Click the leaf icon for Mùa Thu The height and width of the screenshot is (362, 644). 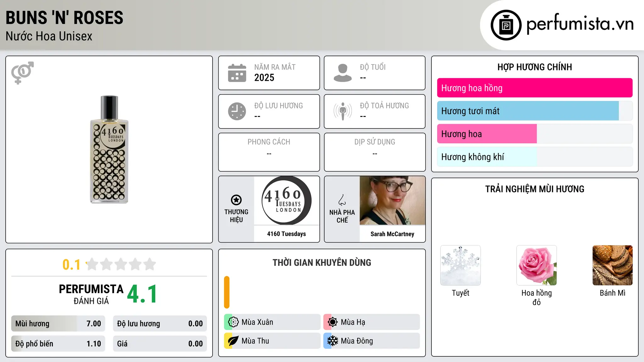point(233,341)
